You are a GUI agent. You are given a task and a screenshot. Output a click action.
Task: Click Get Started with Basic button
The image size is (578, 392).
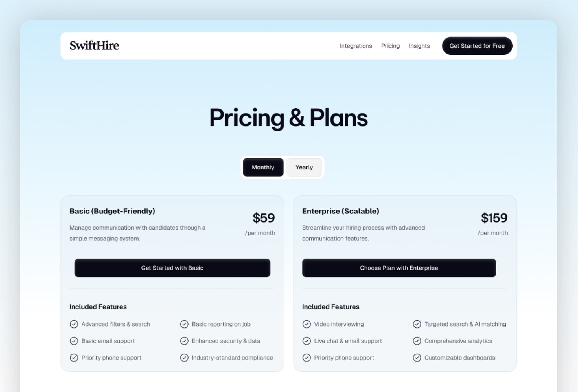[172, 268]
